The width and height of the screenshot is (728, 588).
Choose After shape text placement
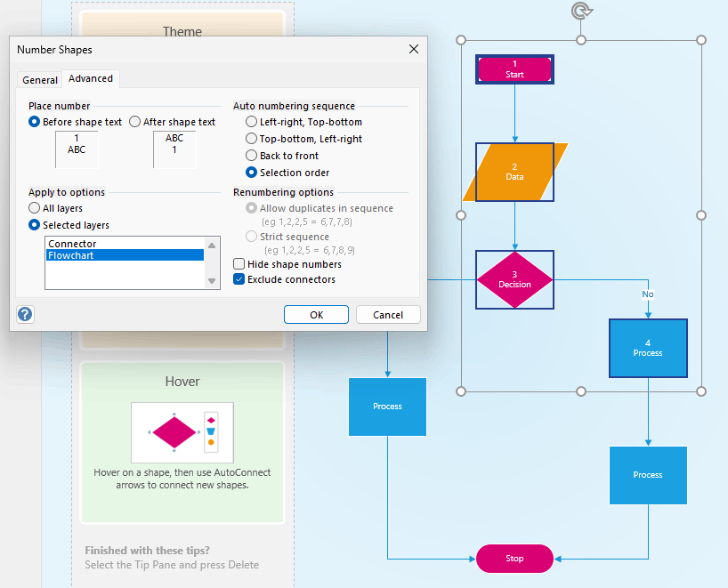(173, 122)
